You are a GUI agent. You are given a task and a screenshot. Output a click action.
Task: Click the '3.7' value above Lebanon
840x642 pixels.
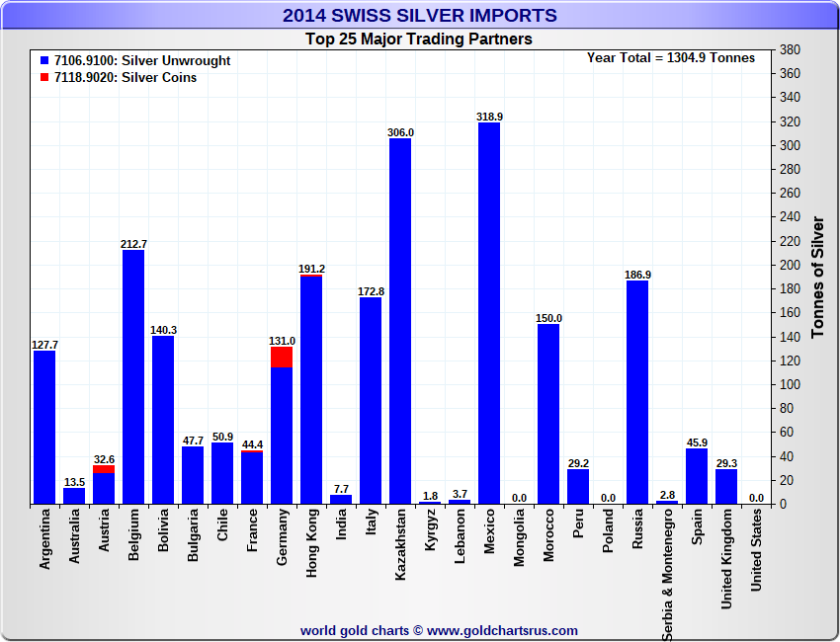460,494
